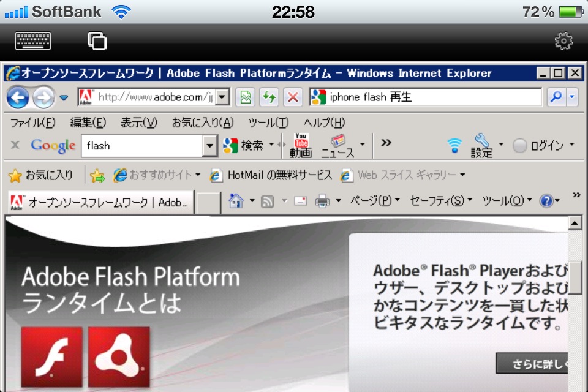This screenshot has width=588, height=392.
Task: Add to favorites bar star-arrow icon
Action: click(97, 175)
